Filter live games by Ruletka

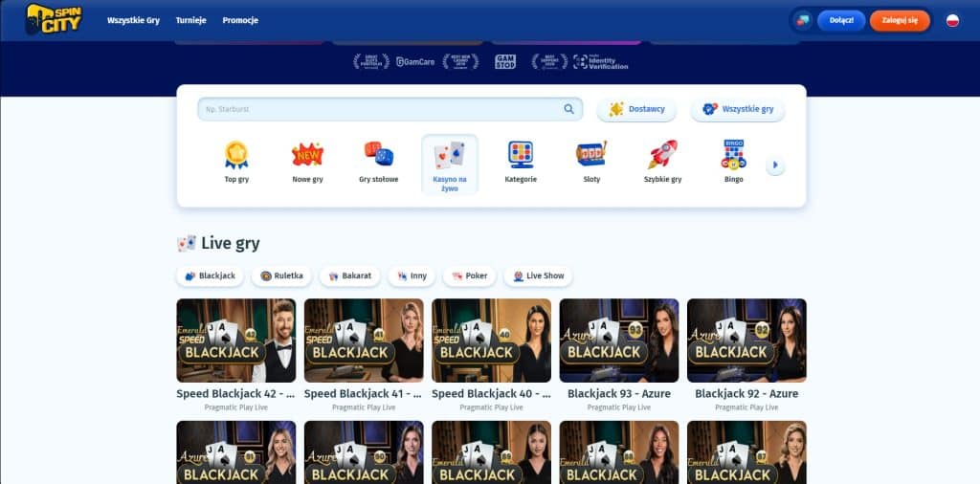[x=281, y=275]
